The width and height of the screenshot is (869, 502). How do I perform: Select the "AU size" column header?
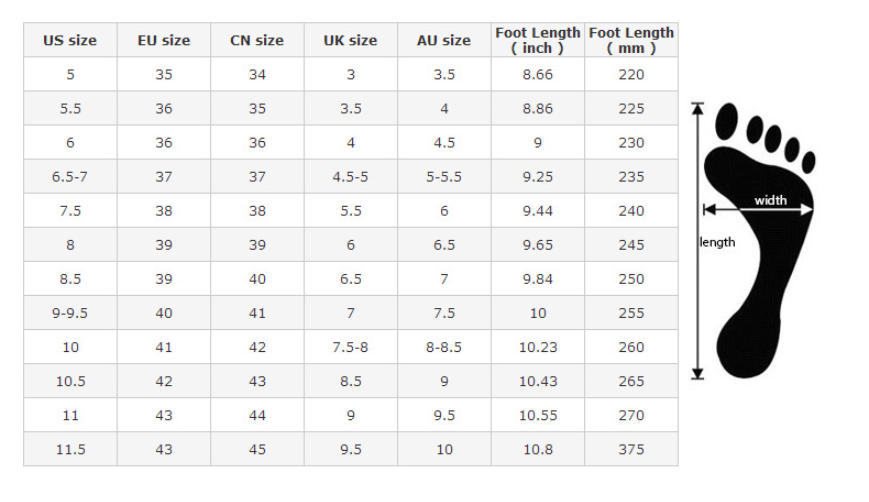click(444, 41)
